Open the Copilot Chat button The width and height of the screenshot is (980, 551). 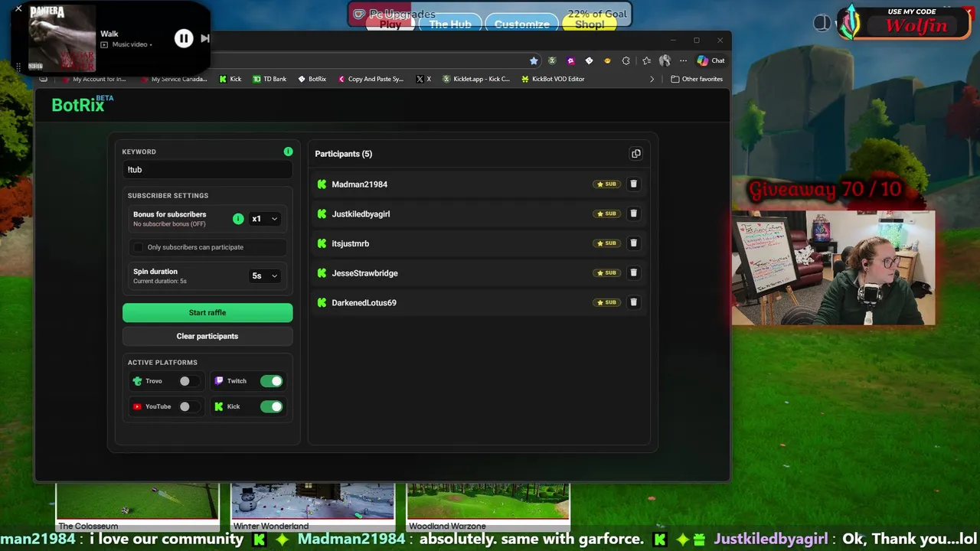click(x=710, y=60)
